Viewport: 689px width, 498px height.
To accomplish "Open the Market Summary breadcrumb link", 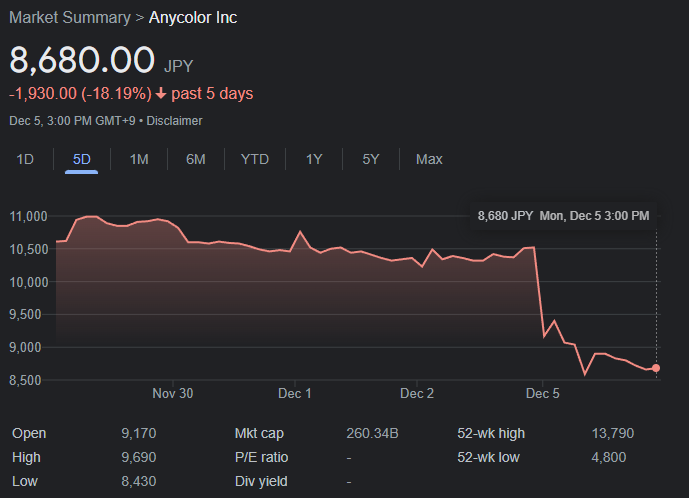I will [70, 18].
